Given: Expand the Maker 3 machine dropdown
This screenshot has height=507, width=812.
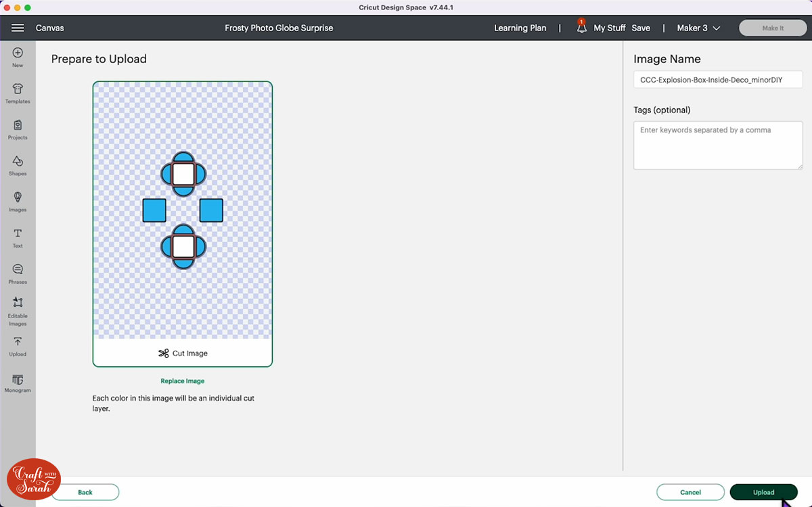Looking at the screenshot, I should (698, 28).
